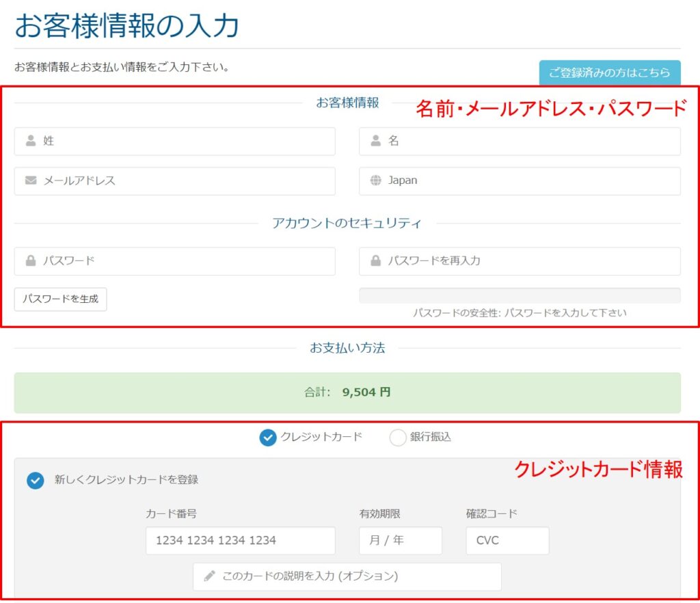The height and width of the screenshot is (603, 700).
Task: Open the Japan country selector
Action: pos(520,180)
